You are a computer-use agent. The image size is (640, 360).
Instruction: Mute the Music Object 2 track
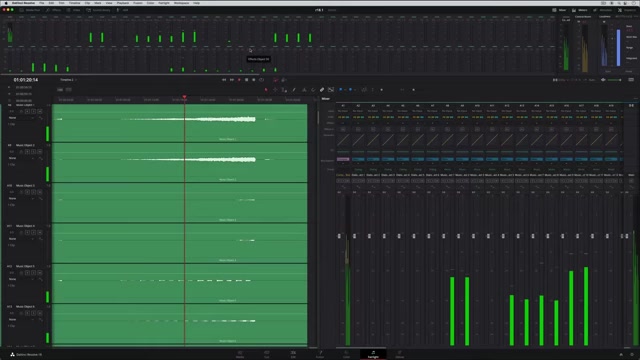click(40, 152)
